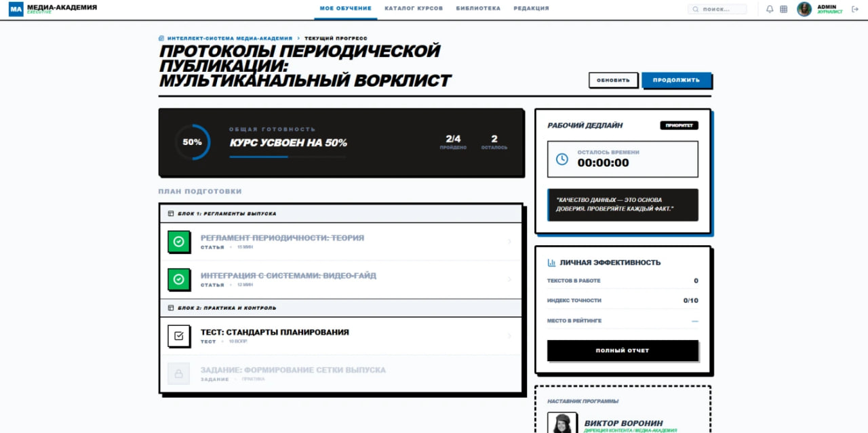
Task: Click the 50% circular progress ring
Action: tap(193, 142)
